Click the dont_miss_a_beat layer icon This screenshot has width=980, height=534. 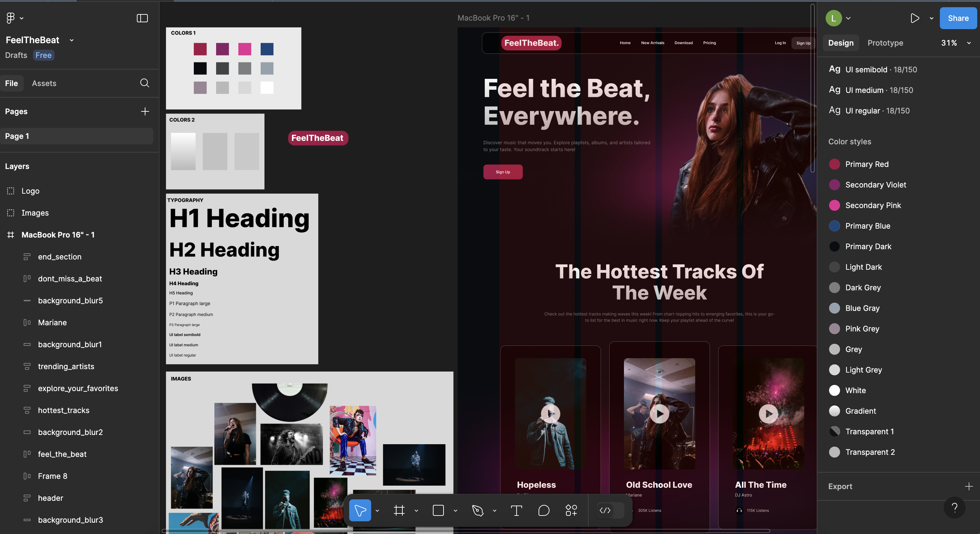27,279
